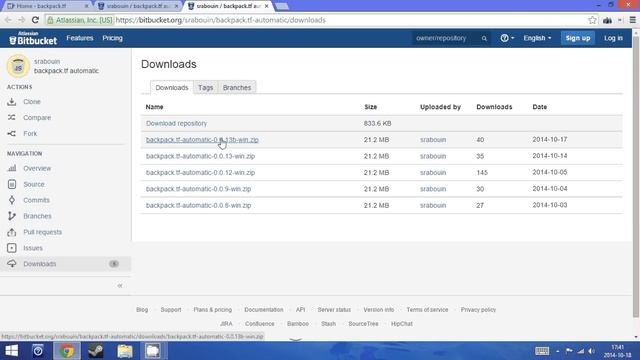Click uploader srabouin in the 0.0.12 row
640x360 pixels.
tap(433, 173)
